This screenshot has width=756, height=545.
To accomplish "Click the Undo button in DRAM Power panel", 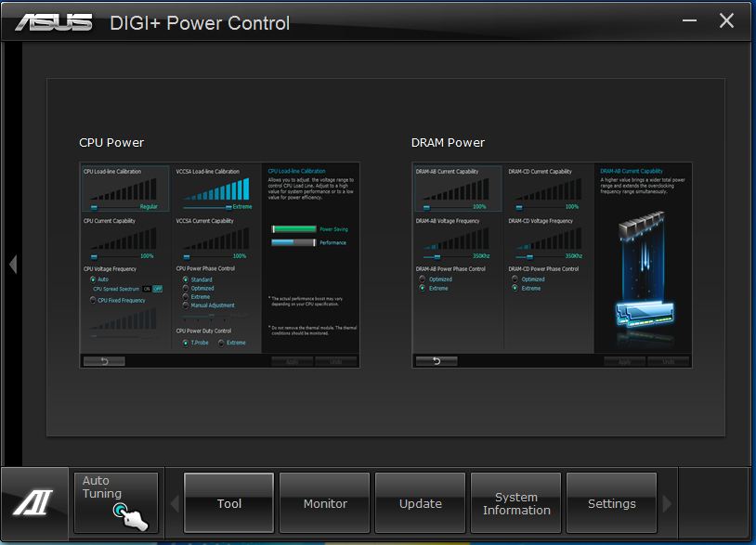I will [669, 361].
